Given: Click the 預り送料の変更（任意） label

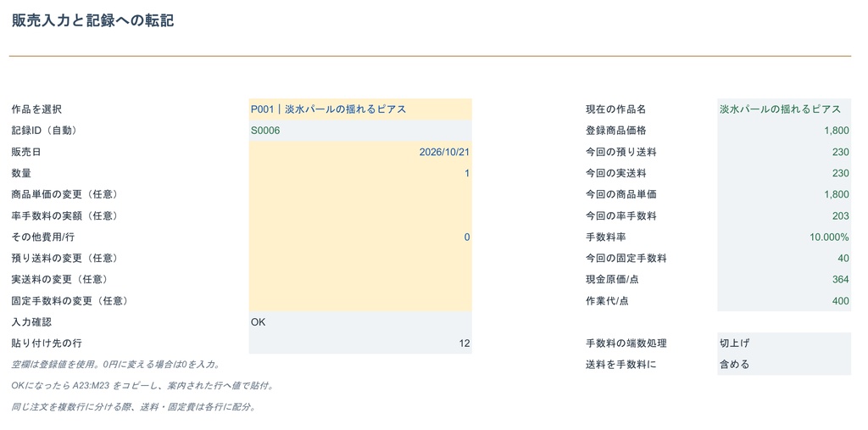Looking at the screenshot, I should [64, 258].
